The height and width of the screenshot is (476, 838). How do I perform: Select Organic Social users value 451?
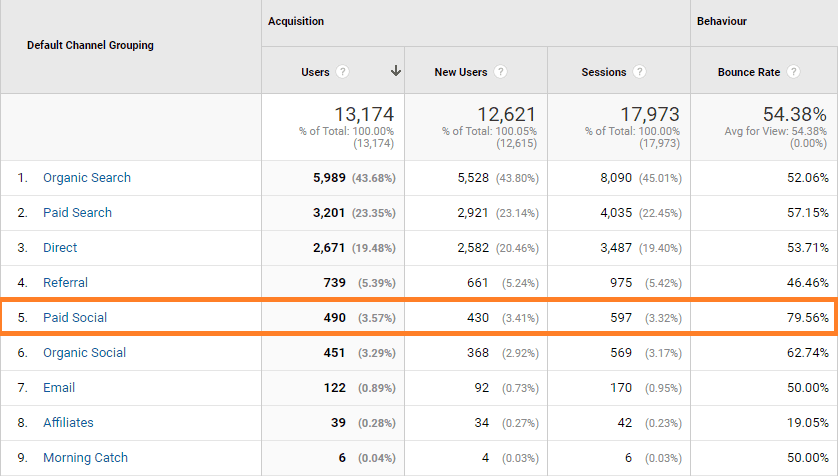pos(334,353)
